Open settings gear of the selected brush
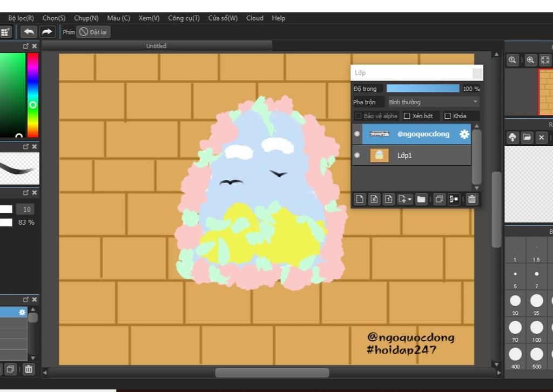This screenshot has width=553, height=392. point(22,312)
